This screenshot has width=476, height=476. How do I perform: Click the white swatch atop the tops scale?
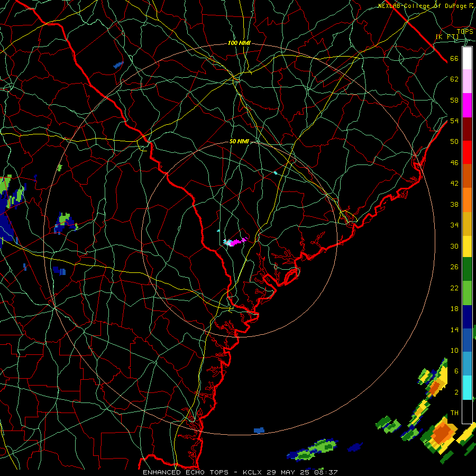(467, 58)
